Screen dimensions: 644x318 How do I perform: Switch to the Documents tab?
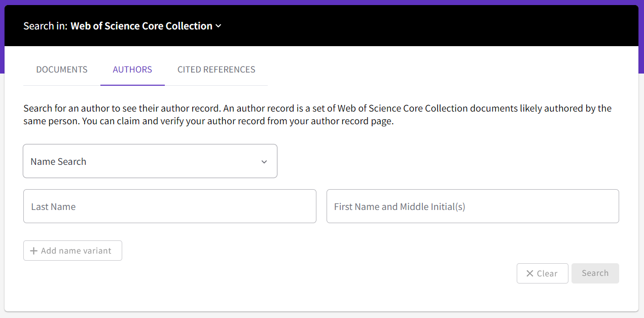click(62, 69)
